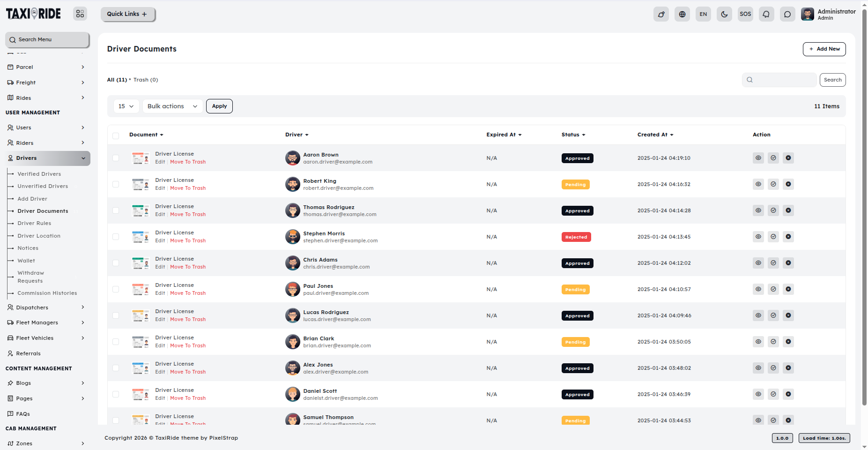Screen dimensions: 868x450
Task: Open Driver Rules submenu item
Action: tap(34, 223)
